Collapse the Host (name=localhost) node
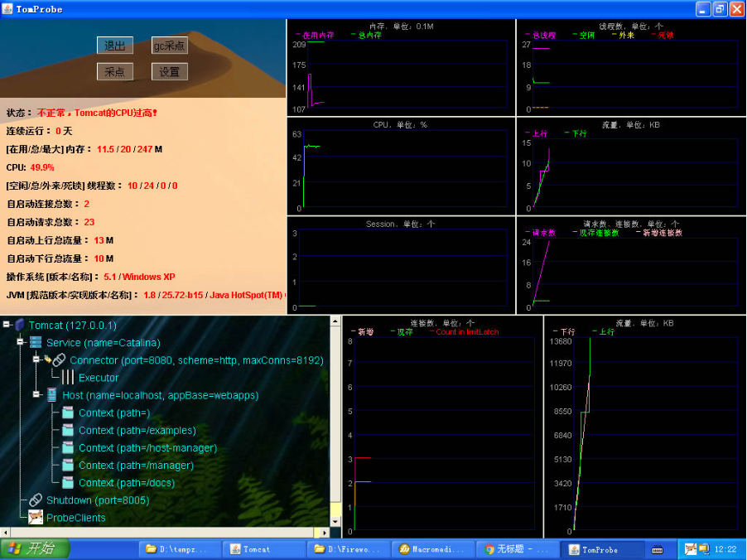747x560 pixels. pos(36,394)
